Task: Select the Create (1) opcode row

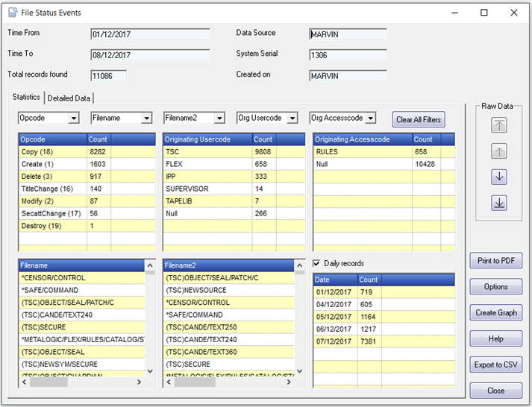Action: point(87,164)
